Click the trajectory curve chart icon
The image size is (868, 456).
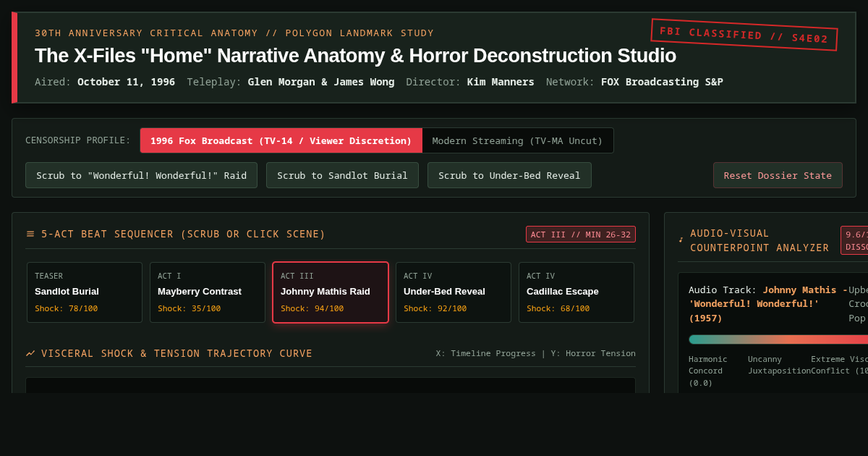(x=30, y=353)
